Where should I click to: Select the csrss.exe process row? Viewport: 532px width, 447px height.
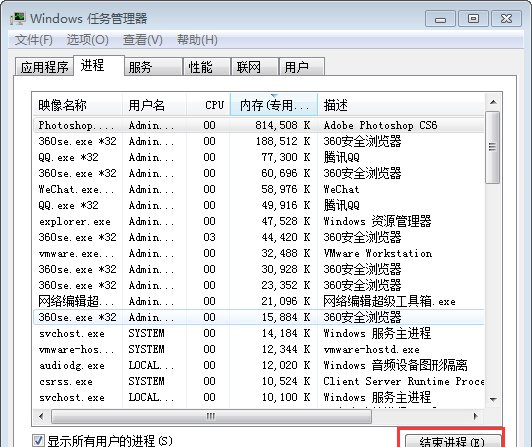tap(259, 381)
